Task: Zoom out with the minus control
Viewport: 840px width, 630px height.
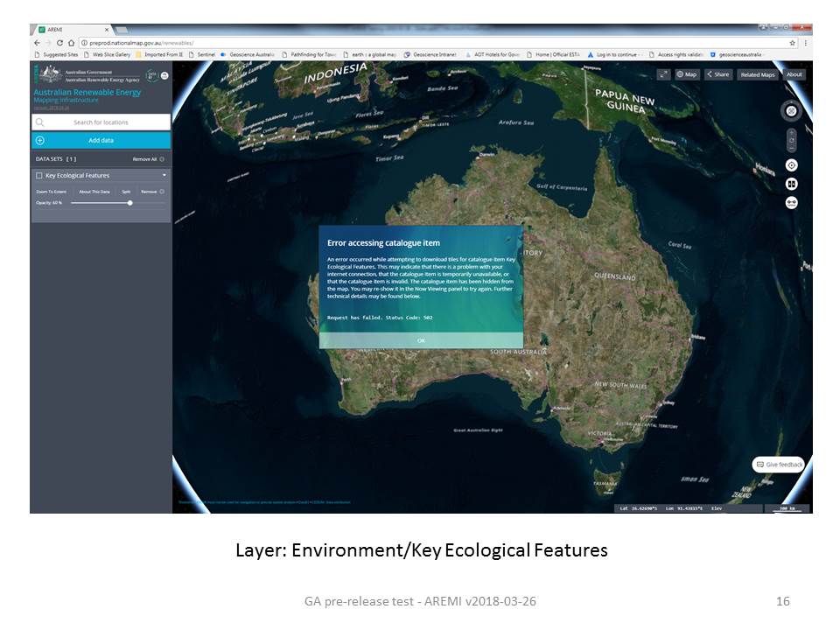Action: 791,149
